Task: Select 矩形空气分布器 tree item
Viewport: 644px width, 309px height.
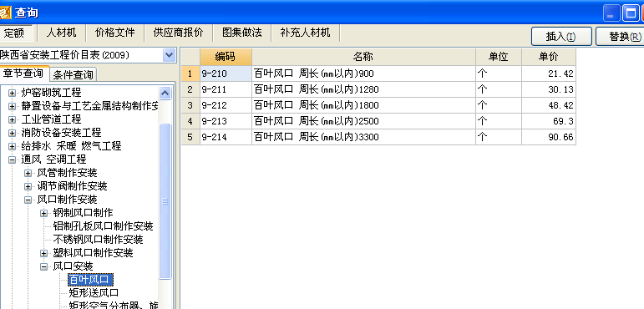Action: click(x=114, y=305)
